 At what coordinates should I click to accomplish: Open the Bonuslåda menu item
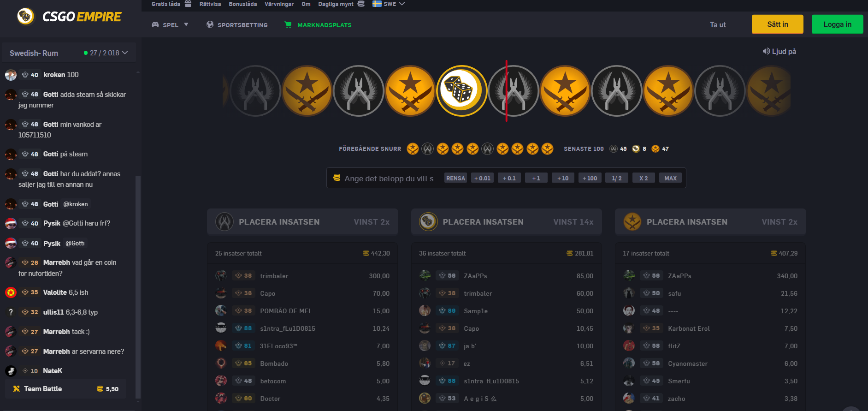pos(242,4)
